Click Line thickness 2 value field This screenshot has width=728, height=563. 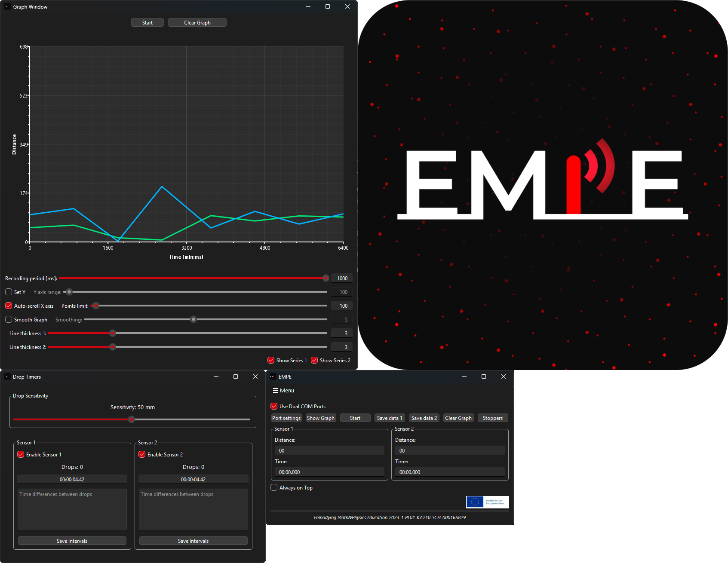click(342, 347)
